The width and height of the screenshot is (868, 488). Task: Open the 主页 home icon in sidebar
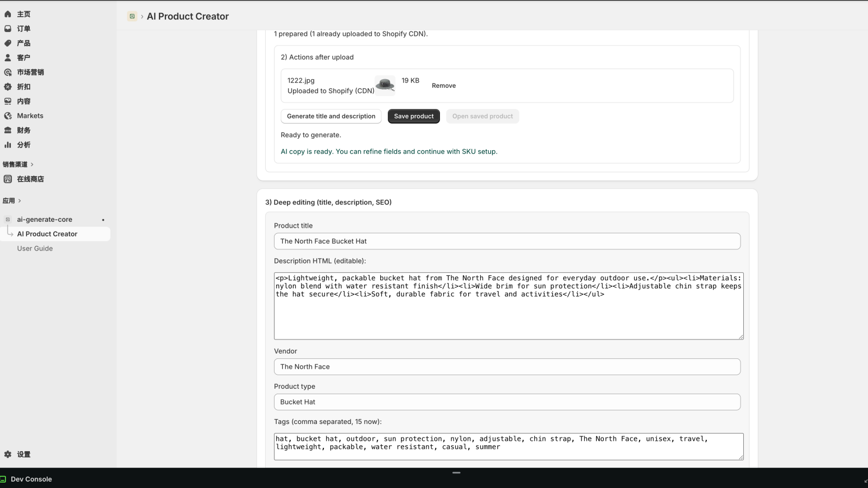click(x=8, y=14)
